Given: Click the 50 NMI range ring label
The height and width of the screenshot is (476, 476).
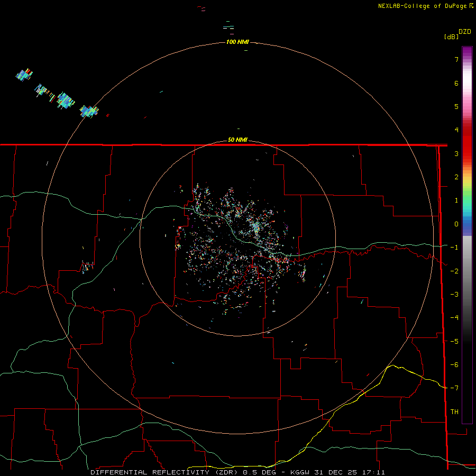Looking at the screenshot, I should 237,140.
